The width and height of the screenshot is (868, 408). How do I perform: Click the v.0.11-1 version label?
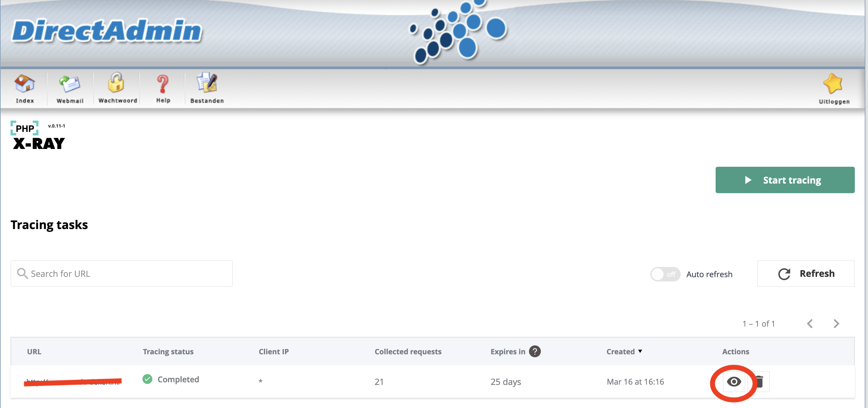click(x=57, y=126)
